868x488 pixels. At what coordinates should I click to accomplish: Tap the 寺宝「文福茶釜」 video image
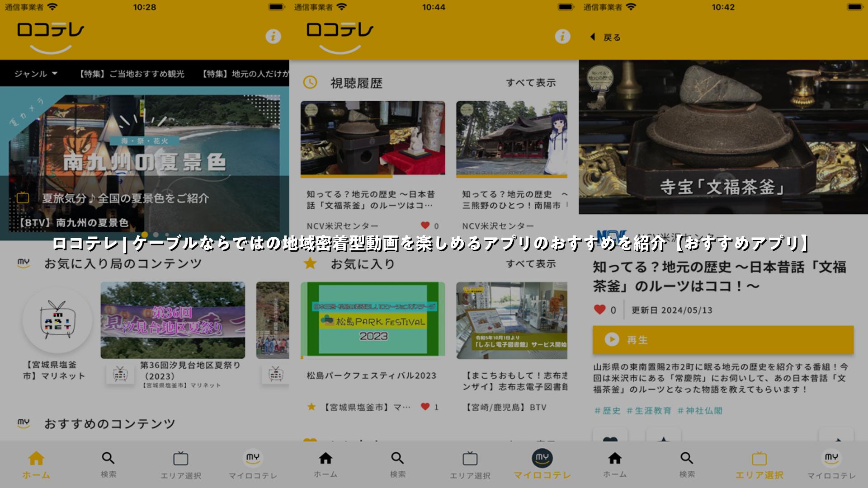pyautogui.click(x=723, y=137)
